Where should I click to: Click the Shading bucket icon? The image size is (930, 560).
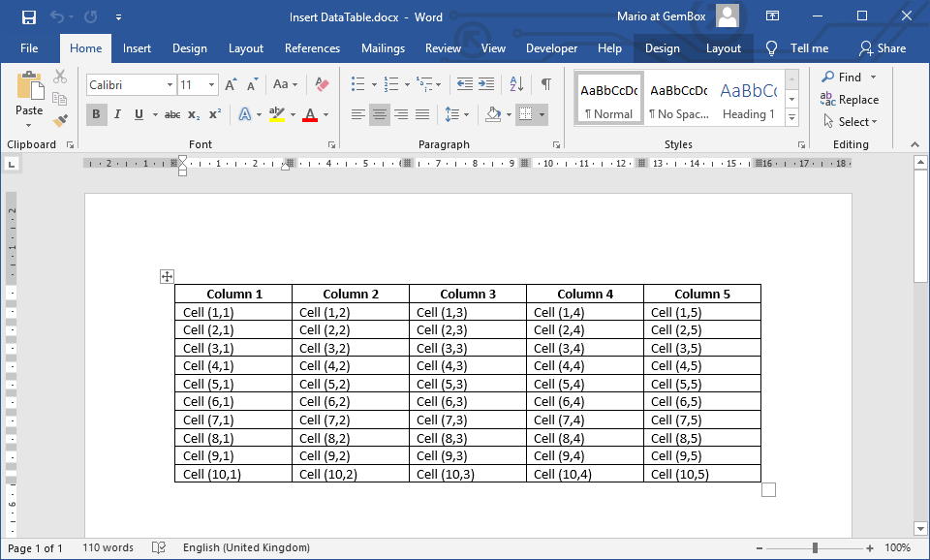[494, 114]
